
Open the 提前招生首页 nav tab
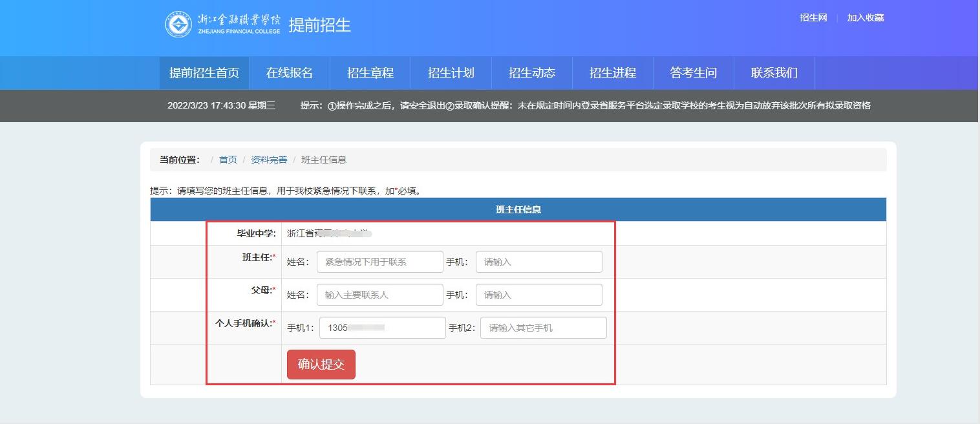coord(204,73)
